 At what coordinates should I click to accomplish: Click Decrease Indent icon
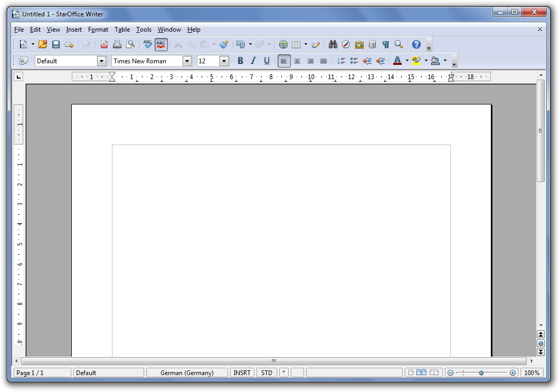[367, 61]
